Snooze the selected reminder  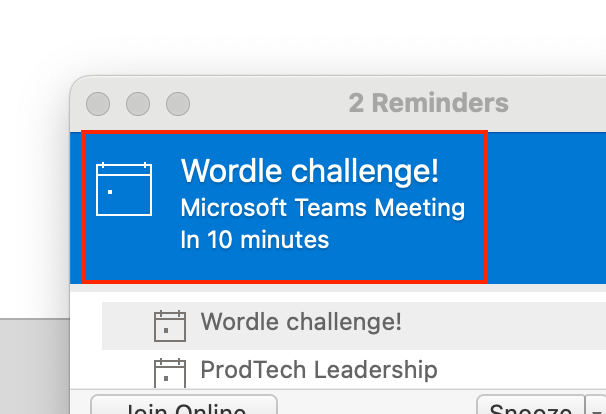(524, 408)
